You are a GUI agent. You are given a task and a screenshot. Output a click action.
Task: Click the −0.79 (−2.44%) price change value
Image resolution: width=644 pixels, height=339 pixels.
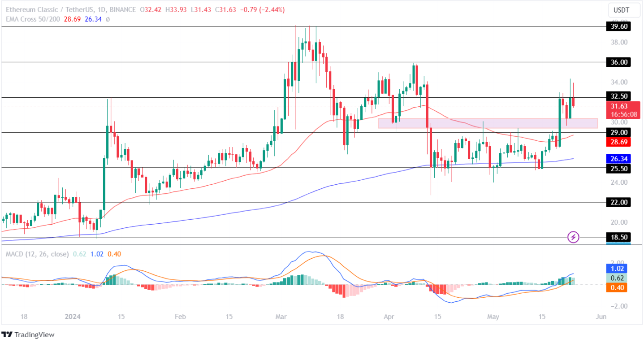coord(263,9)
